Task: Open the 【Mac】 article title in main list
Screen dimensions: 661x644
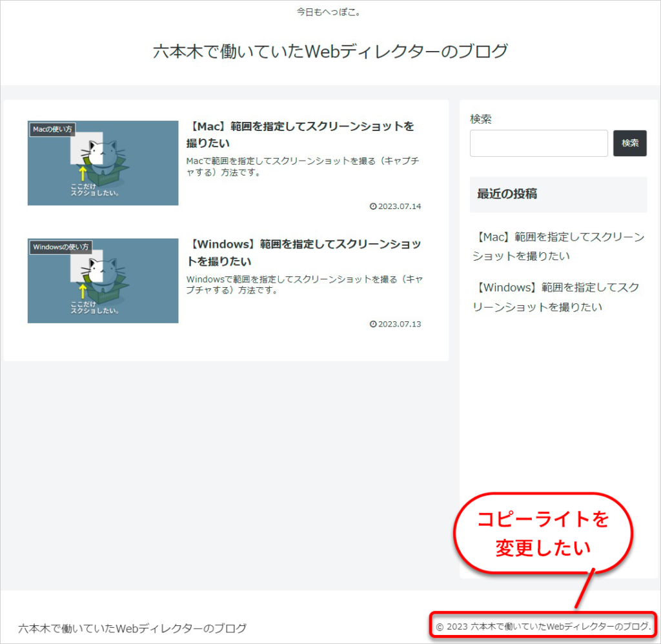Action: click(300, 134)
